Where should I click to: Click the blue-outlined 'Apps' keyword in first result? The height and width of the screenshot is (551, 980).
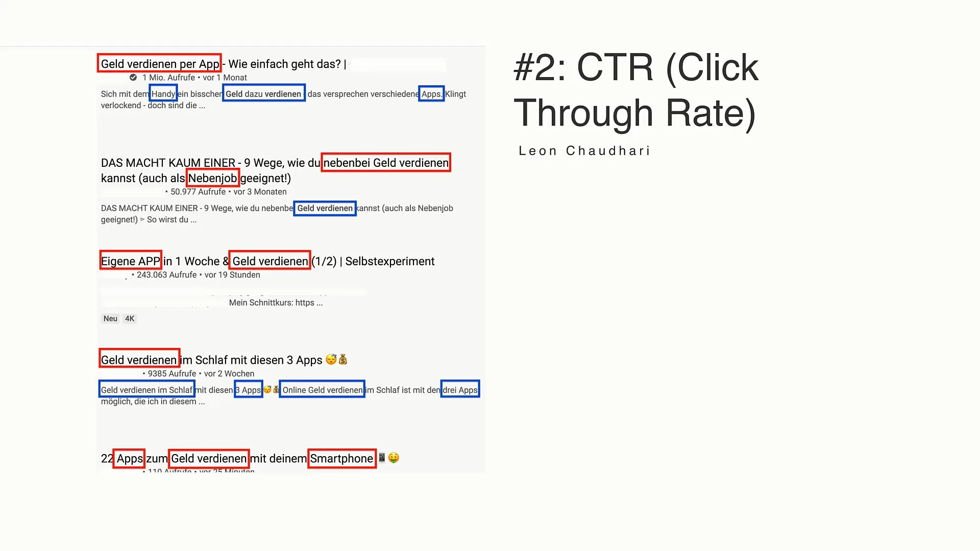point(431,93)
